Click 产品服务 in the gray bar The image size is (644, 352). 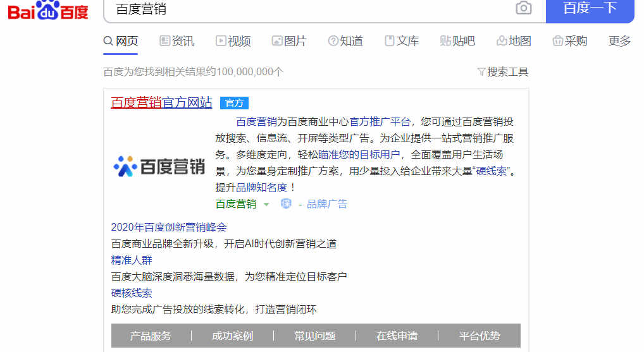tap(151, 336)
